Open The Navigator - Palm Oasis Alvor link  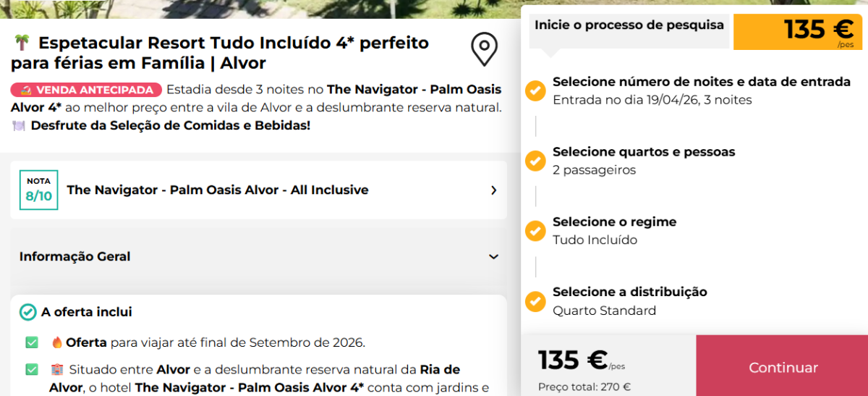[218, 190]
